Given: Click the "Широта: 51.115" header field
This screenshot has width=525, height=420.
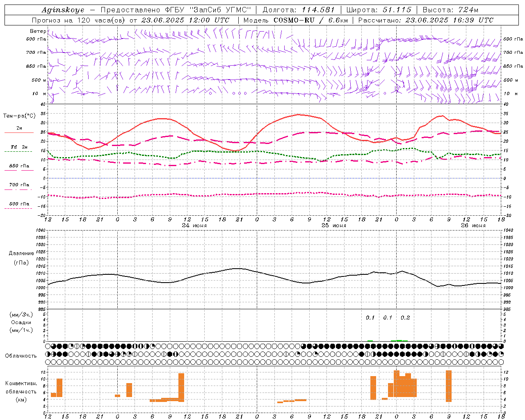Looking at the screenshot, I should [x=379, y=10].
